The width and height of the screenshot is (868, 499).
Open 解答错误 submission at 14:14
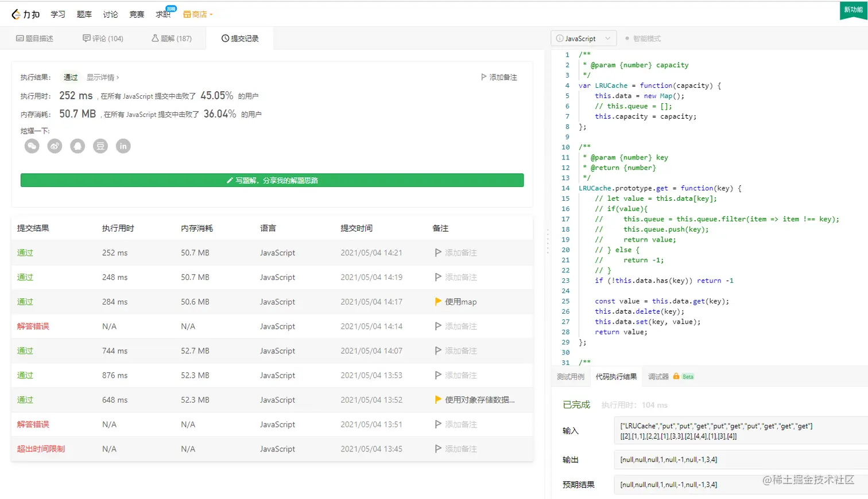point(33,326)
